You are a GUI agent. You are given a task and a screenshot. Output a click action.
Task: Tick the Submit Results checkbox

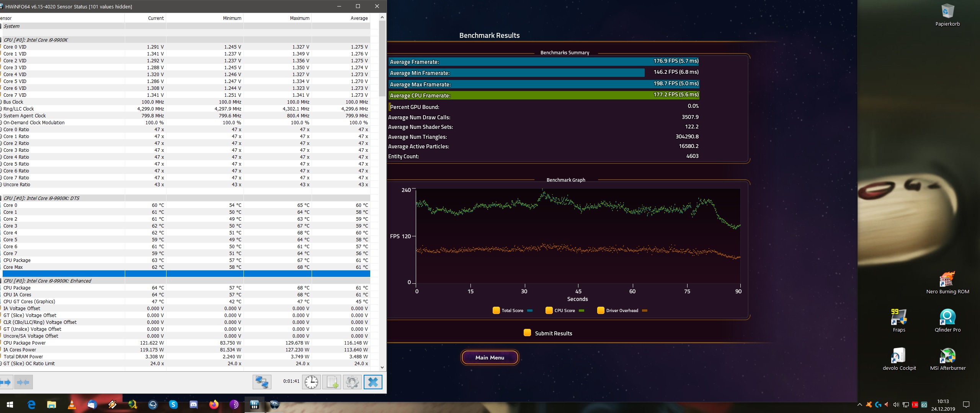pos(527,333)
